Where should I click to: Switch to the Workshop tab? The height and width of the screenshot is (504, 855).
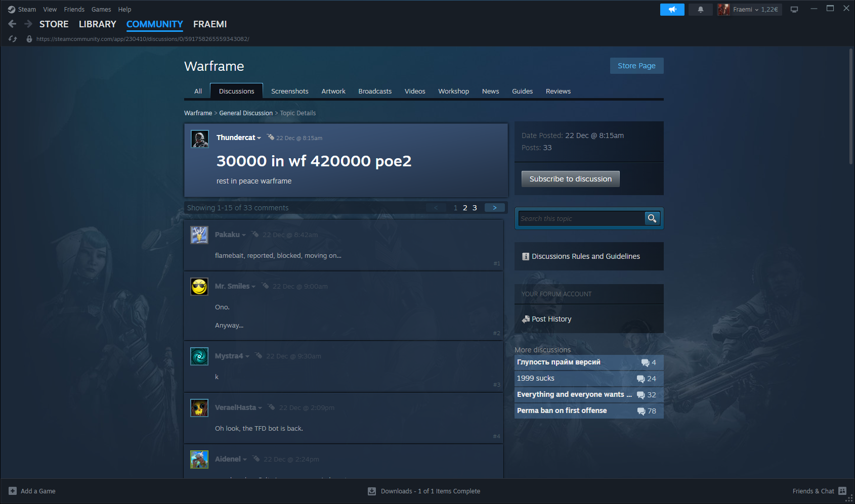454,91
